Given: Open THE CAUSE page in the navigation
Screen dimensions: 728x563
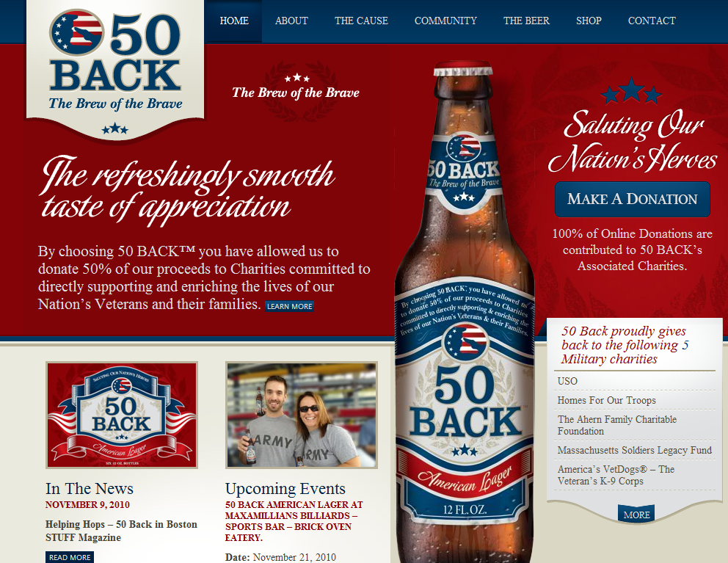Looking at the screenshot, I should 361,21.
